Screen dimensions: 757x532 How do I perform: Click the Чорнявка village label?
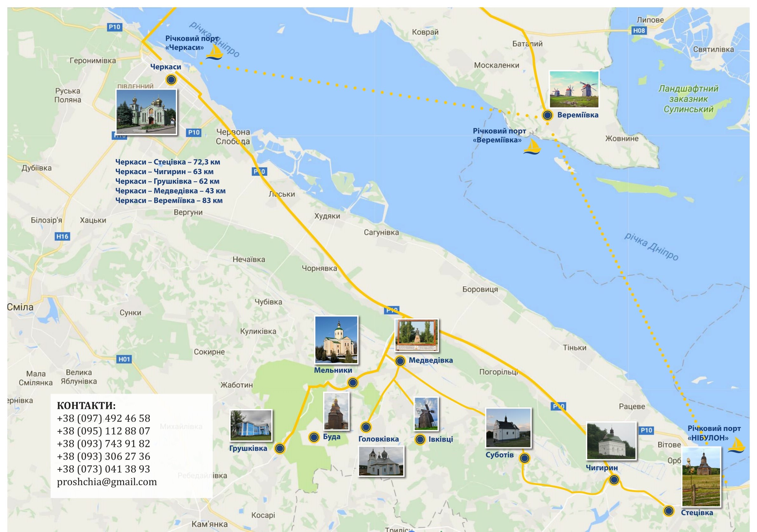(x=319, y=268)
